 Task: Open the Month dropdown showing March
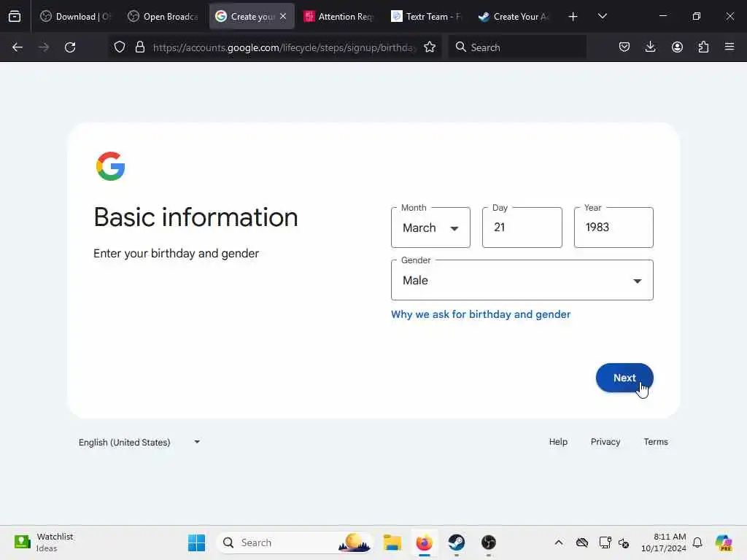point(430,227)
